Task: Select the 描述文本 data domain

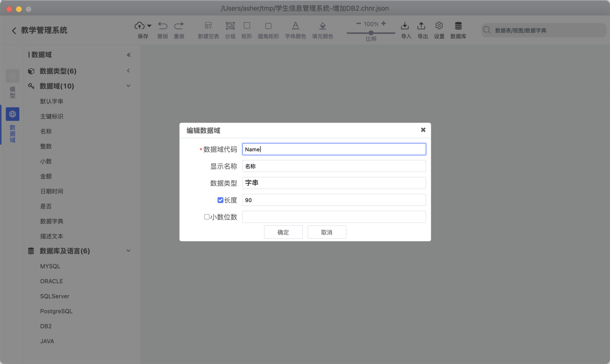Action: (52, 237)
